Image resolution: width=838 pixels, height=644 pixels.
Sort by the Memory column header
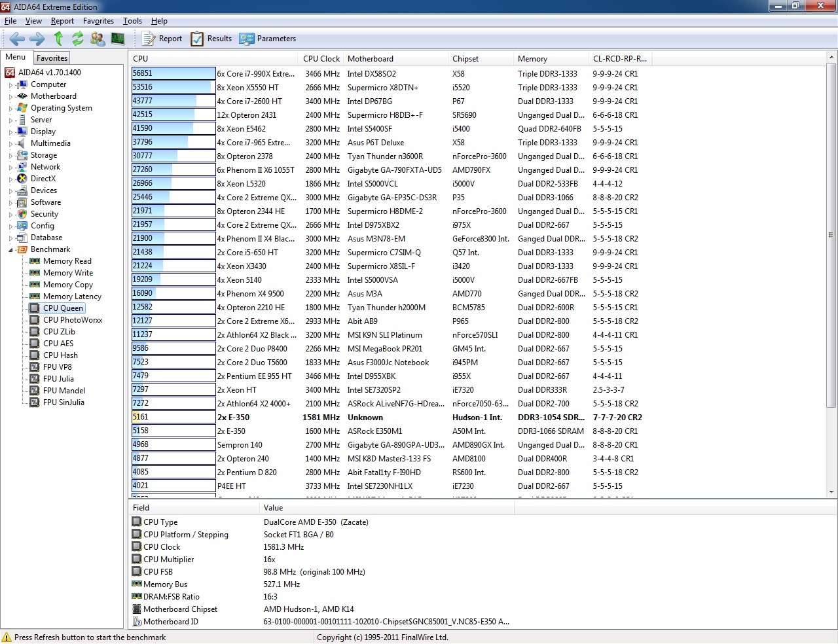pyautogui.click(x=551, y=59)
